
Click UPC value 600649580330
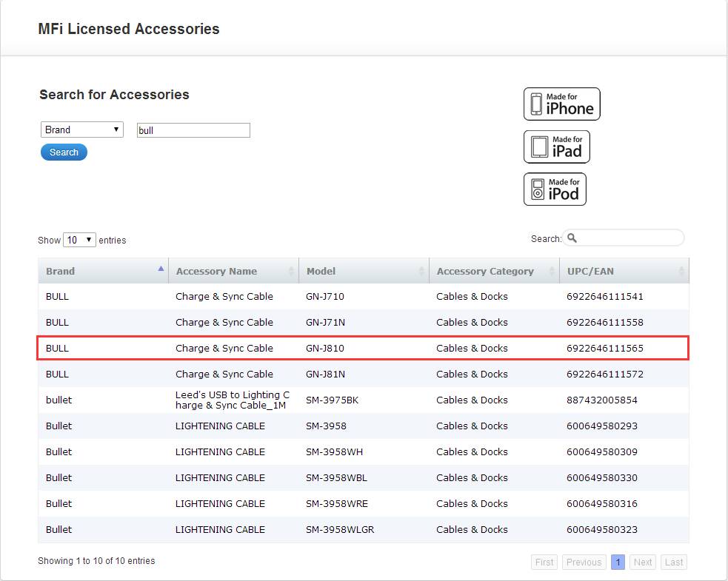[x=601, y=478]
